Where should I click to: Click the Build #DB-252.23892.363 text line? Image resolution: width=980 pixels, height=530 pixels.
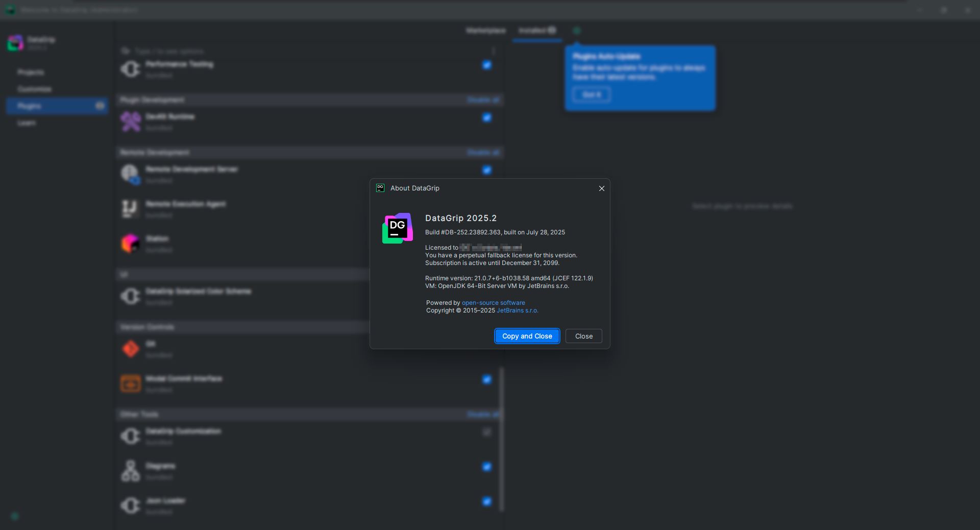(495, 232)
